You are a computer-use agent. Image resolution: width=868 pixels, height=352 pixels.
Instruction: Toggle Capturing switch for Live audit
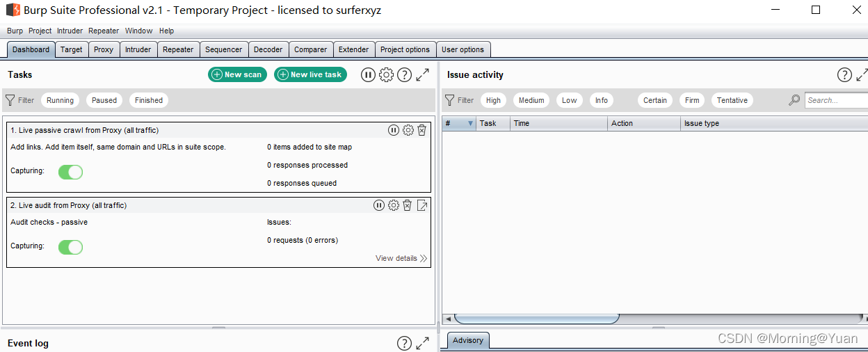tap(71, 247)
